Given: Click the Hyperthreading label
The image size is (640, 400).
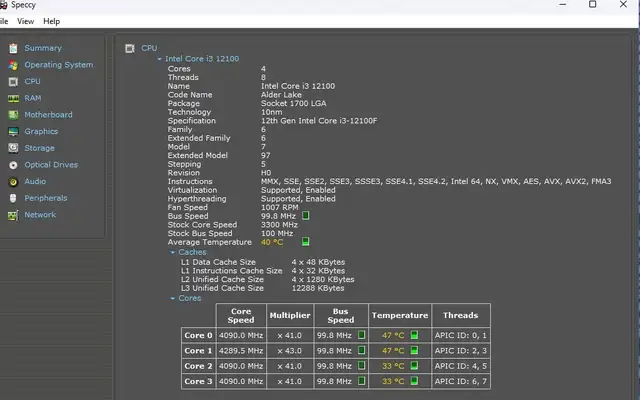Looking at the screenshot, I should [x=197, y=199].
